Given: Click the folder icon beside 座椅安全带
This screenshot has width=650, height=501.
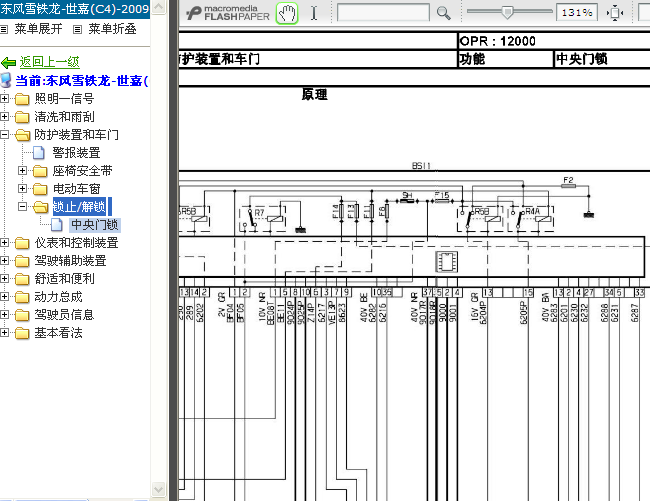Looking at the screenshot, I should click(x=40, y=171).
